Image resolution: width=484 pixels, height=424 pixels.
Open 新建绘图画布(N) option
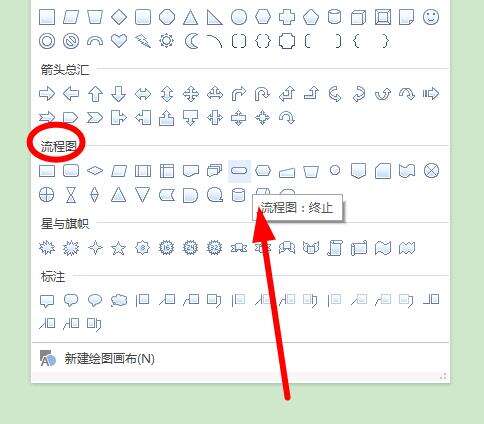click(x=109, y=359)
